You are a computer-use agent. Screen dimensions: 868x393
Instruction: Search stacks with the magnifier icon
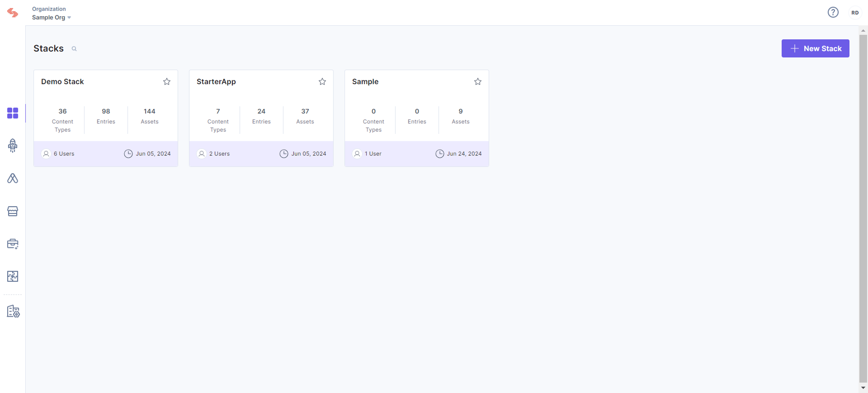74,49
